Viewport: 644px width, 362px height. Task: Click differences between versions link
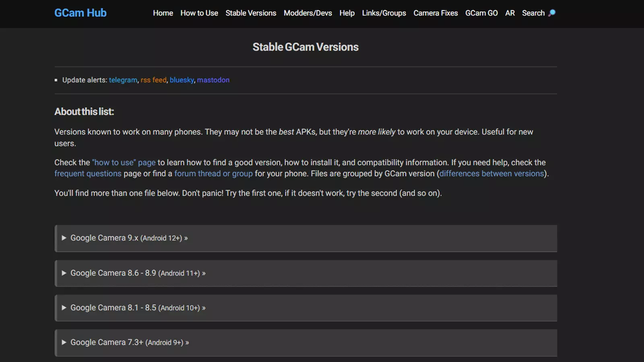[x=491, y=174]
